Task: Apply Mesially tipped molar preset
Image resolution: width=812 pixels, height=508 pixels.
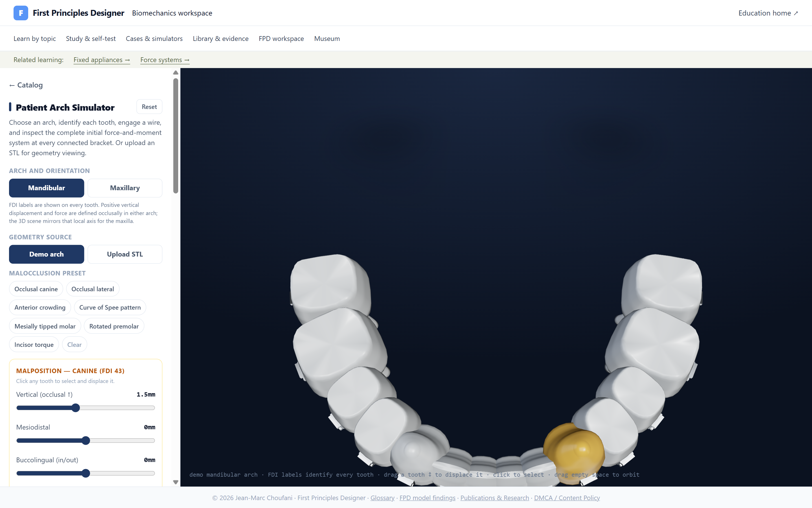Action: 45,326
